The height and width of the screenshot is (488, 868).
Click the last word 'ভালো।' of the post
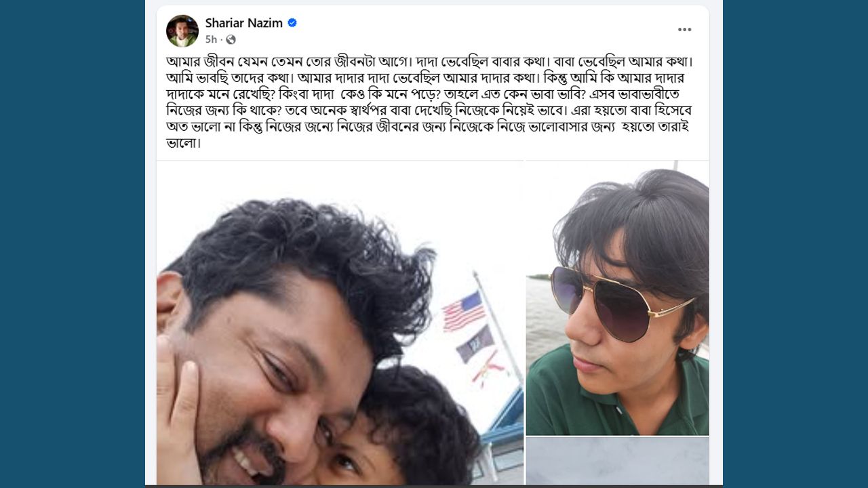pyautogui.click(x=184, y=142)
